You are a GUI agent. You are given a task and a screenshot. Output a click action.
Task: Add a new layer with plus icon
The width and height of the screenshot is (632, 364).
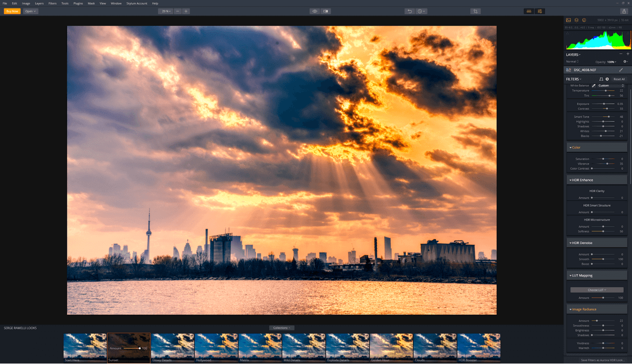(627, 54)
